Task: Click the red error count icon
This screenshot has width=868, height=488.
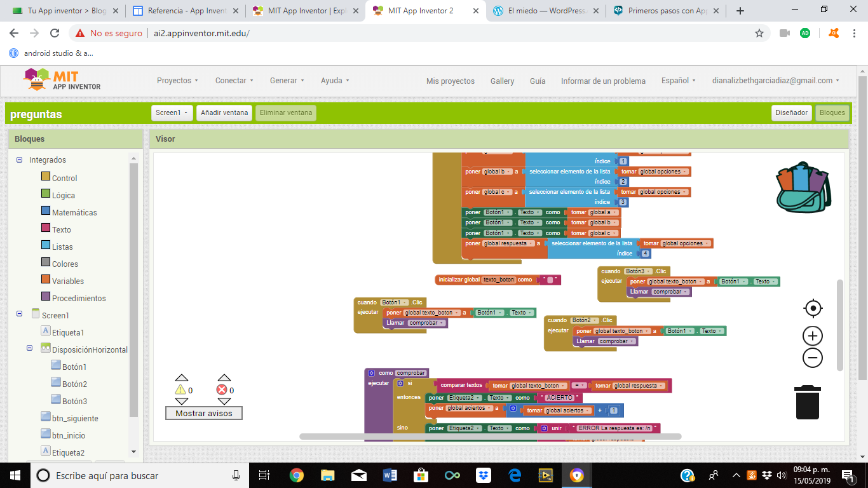Action: coord(222,390)
